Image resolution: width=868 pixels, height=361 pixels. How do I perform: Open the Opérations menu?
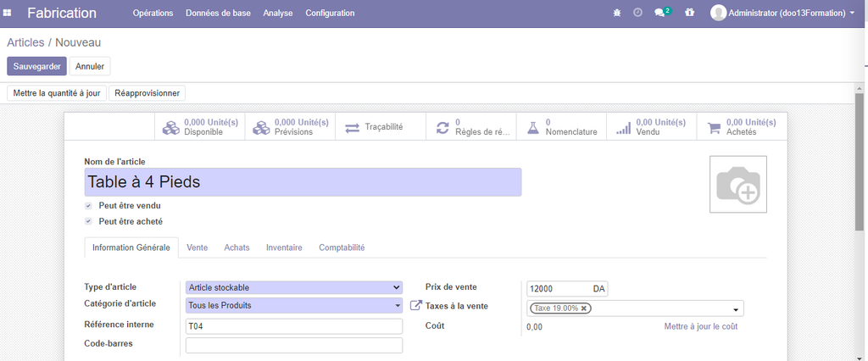pyautogui.click(x=153, y=13)
